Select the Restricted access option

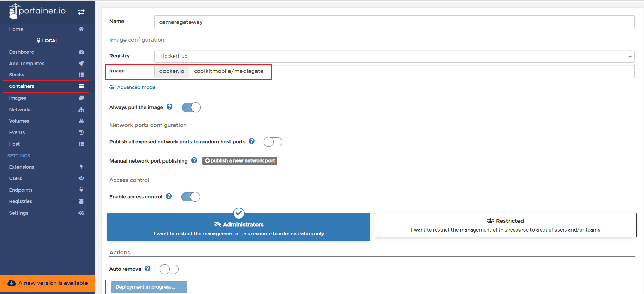pos(505,225)
